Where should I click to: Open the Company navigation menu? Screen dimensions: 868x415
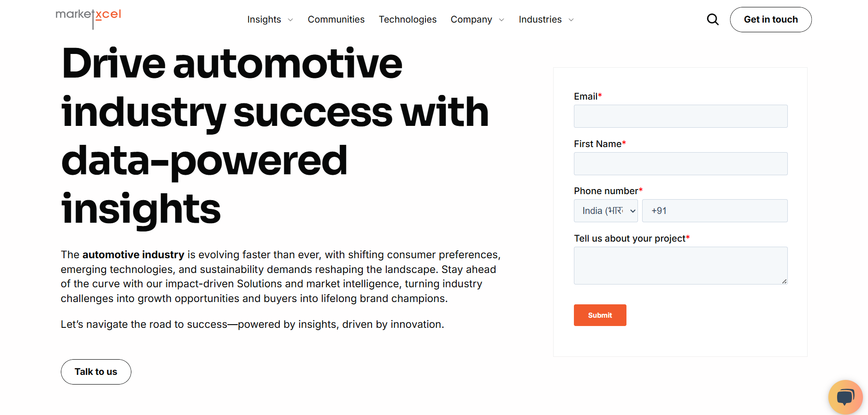(x=471, y=19)
